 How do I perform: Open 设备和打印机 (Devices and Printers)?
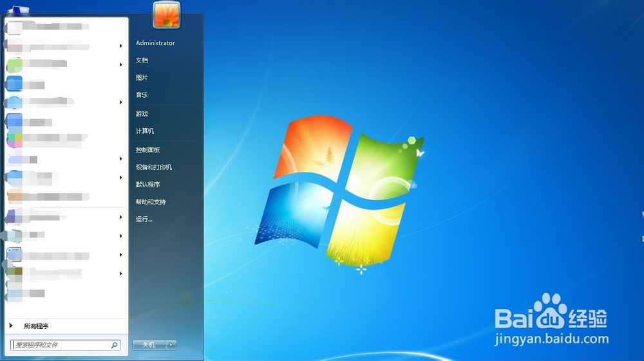click(x=154, y=167)
